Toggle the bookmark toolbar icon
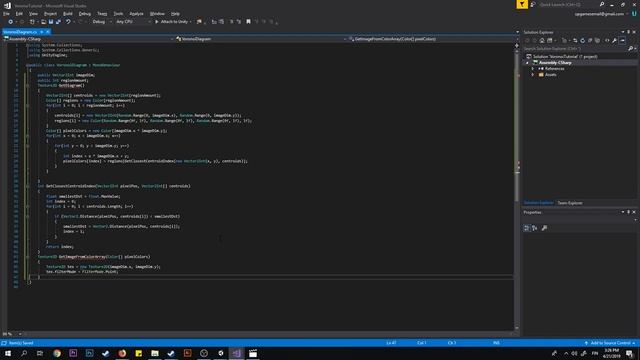The width and height of the screenshot is (640, 360). (x=248, y=22)
